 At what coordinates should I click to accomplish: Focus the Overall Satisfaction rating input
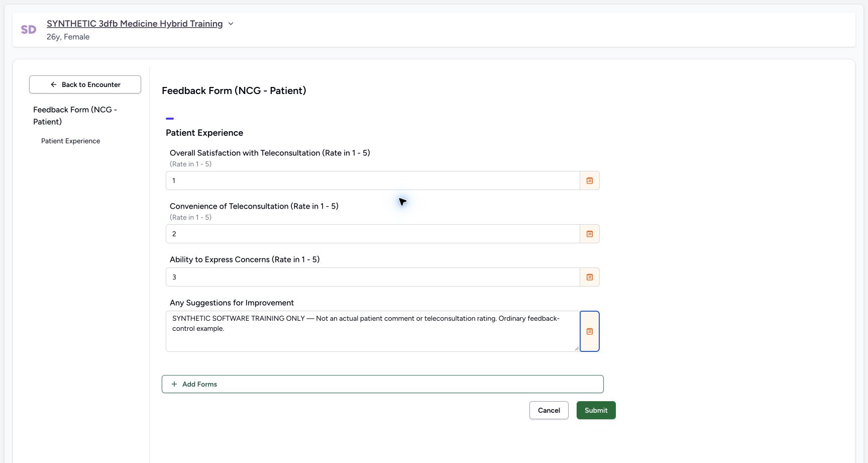point(373,180)
